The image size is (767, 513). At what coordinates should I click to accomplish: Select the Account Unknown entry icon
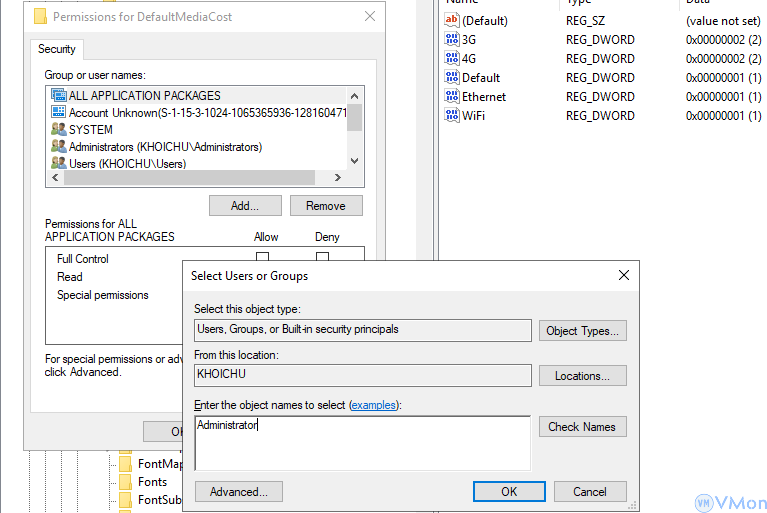[x=58, y=113]
